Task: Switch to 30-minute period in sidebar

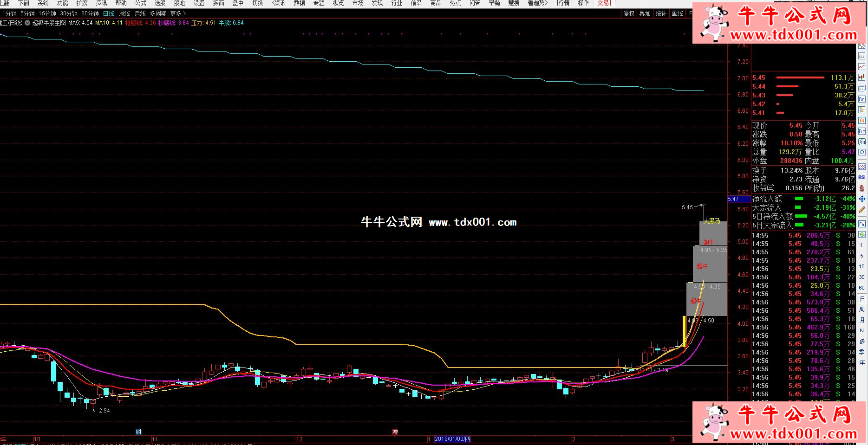Action: pyautogui.click(x=861, y=277)
